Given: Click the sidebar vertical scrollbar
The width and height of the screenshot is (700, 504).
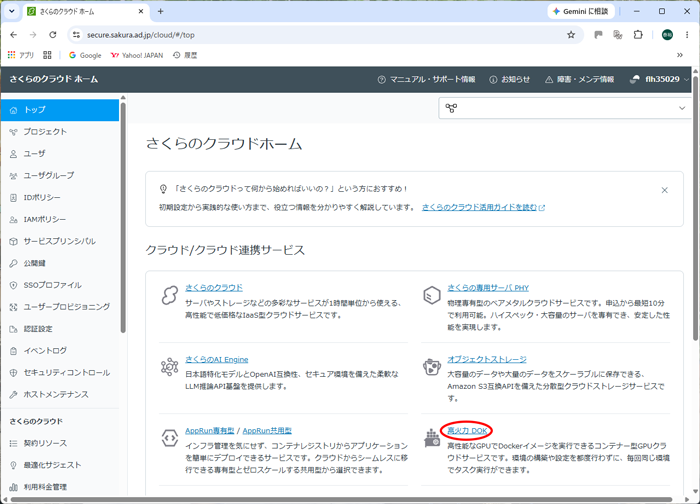Looking at the screenshot, I should coord(123,218).
